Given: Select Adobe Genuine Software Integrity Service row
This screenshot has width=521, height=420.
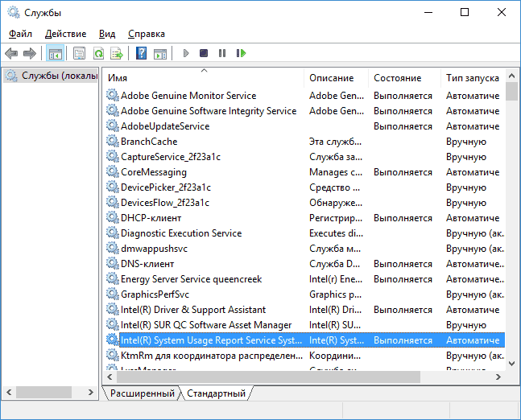Looking at the screenshot, I should pyautogui.click(x=304, y=110).
